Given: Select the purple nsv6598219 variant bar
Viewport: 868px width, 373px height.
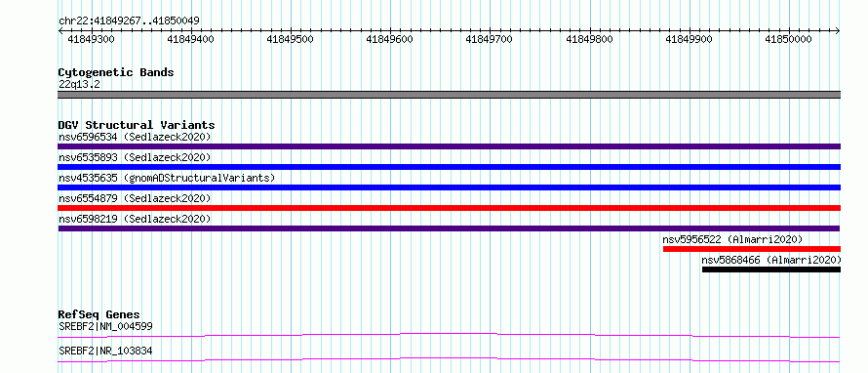Looking at the screenshot, I should (449, 228).
